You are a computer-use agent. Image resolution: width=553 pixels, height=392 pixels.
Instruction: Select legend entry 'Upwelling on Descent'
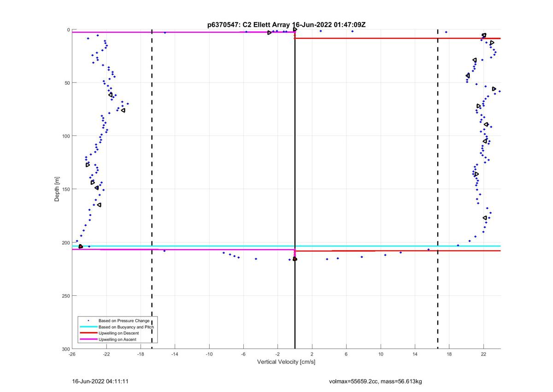pyautogui.click(x=119, y=333)
